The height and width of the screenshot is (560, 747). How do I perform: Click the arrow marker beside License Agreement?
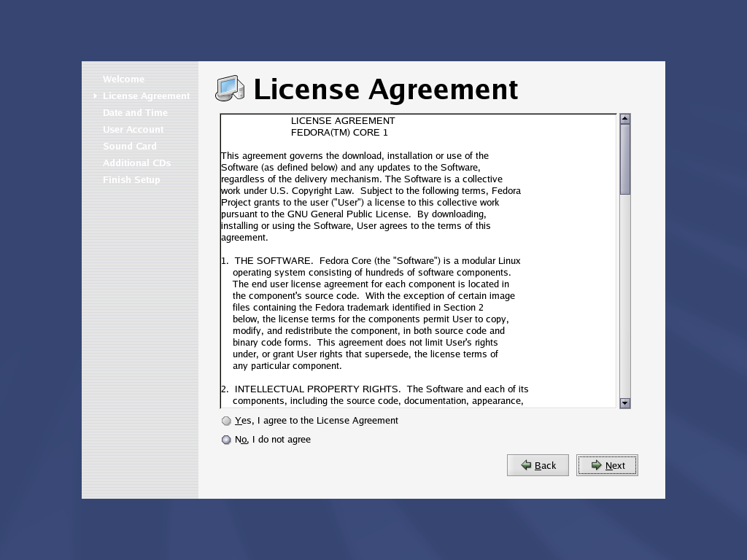click(x=96, y=96)
